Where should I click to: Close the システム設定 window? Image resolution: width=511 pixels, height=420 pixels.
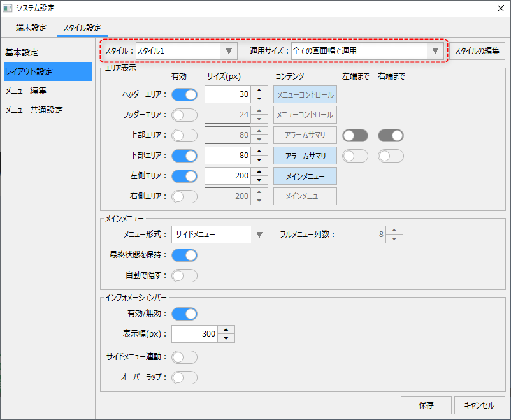click(x=499, y=8)
